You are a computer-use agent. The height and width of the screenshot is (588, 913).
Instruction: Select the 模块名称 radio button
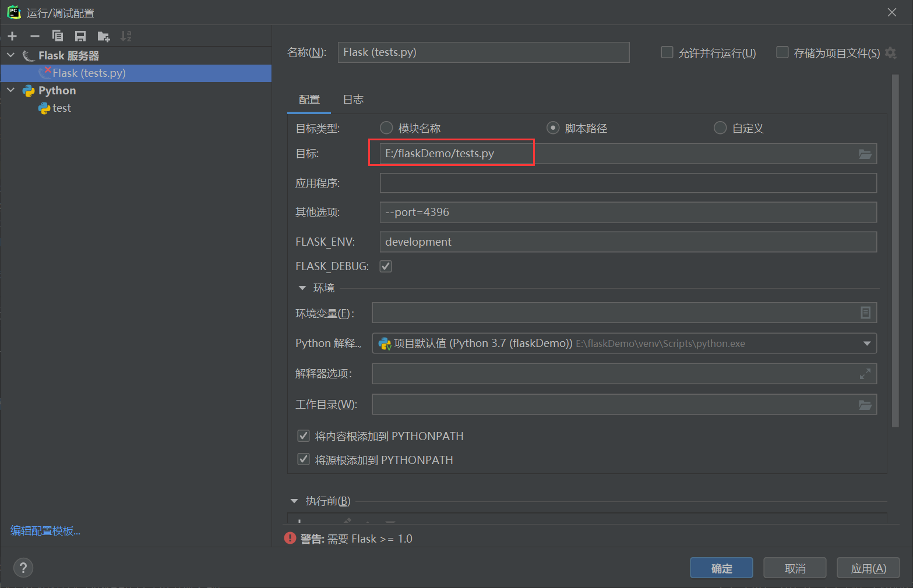(x=386, y=127)
